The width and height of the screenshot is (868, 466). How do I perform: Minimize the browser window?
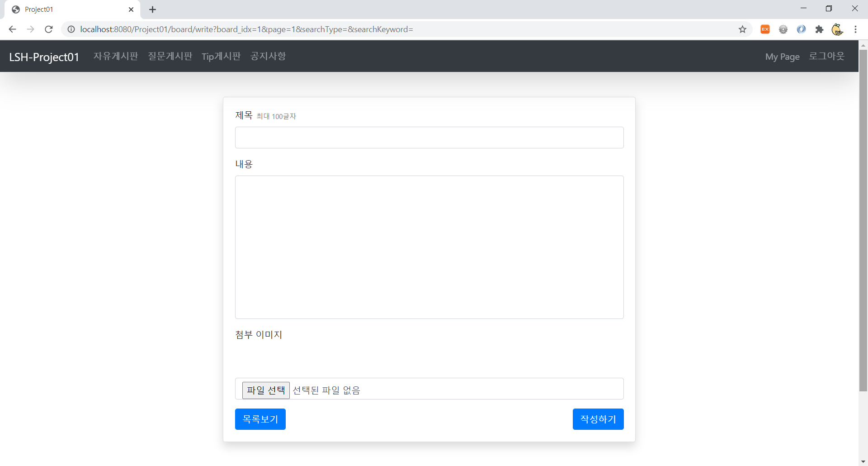pos(803,9)
